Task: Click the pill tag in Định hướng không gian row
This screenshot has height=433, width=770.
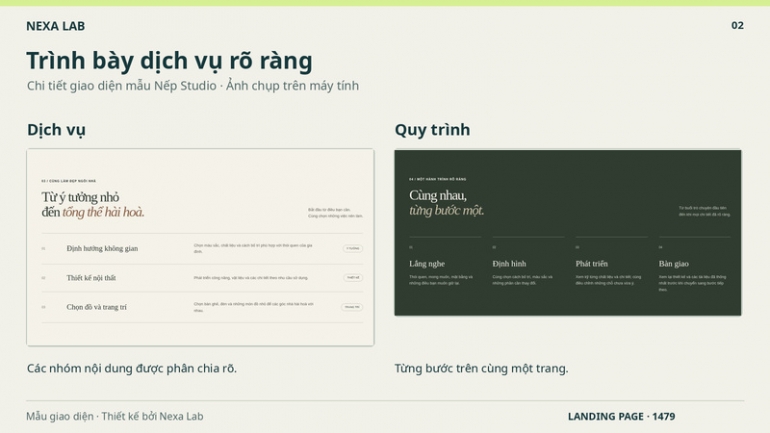Action: tap(353, 248)
